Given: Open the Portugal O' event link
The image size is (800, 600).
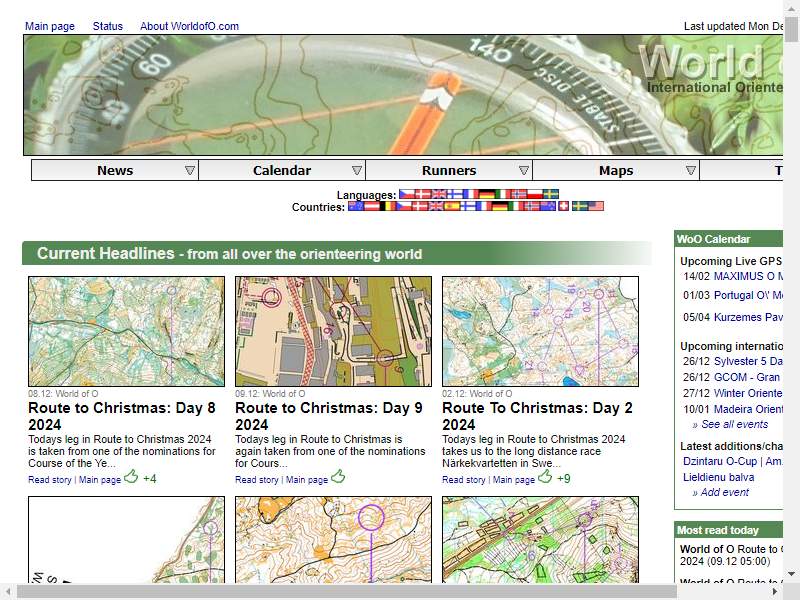Looking at the screenshot, I should [748, 295].
